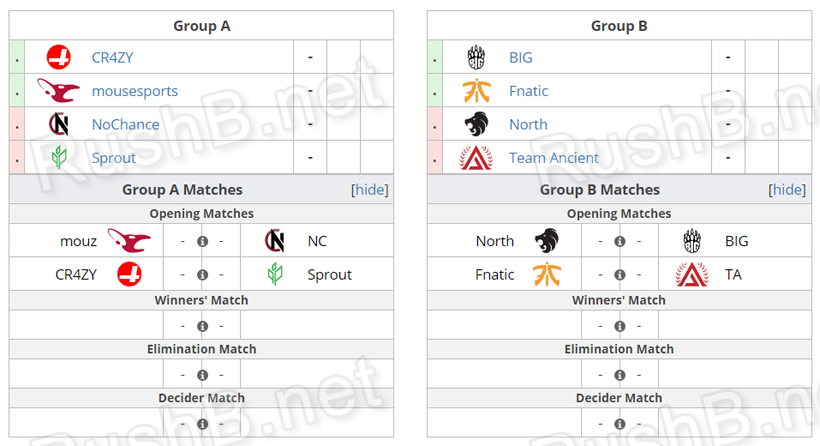Image resolution: width=820 pixels, height=446 pixels.
Task: Open match info for mouz vs NC
Action: pyautogui.click(x=202, y=241)
